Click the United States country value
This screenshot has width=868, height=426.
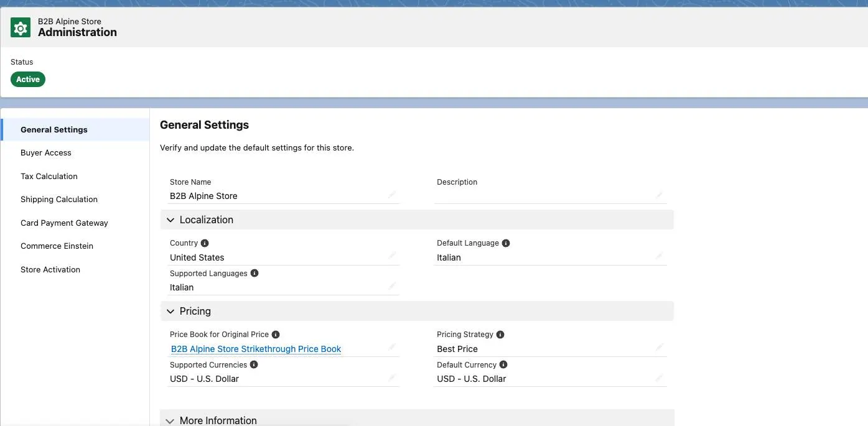[197, 257]
